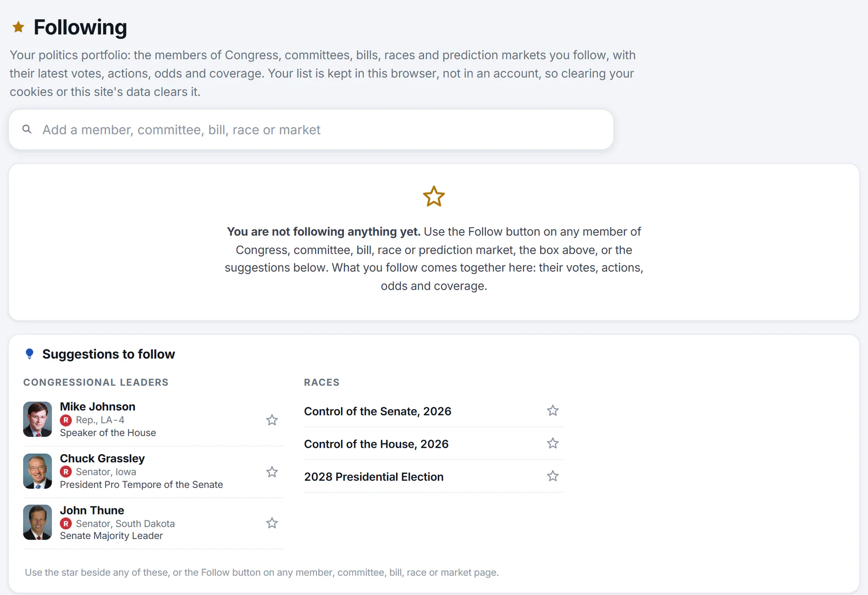868x595 pixels.
Task: Click the 'Speaker of the House' text
Action: pos(108,433)
